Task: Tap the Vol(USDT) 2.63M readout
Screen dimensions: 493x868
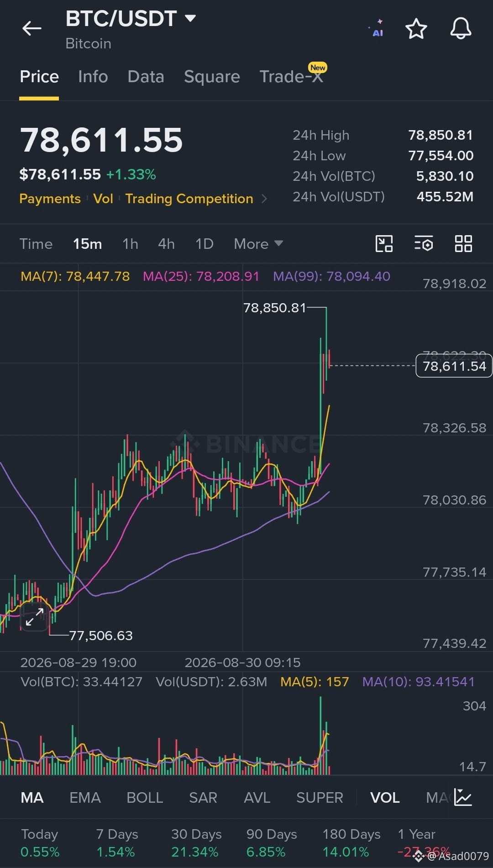Action: [x=211, y=682]
